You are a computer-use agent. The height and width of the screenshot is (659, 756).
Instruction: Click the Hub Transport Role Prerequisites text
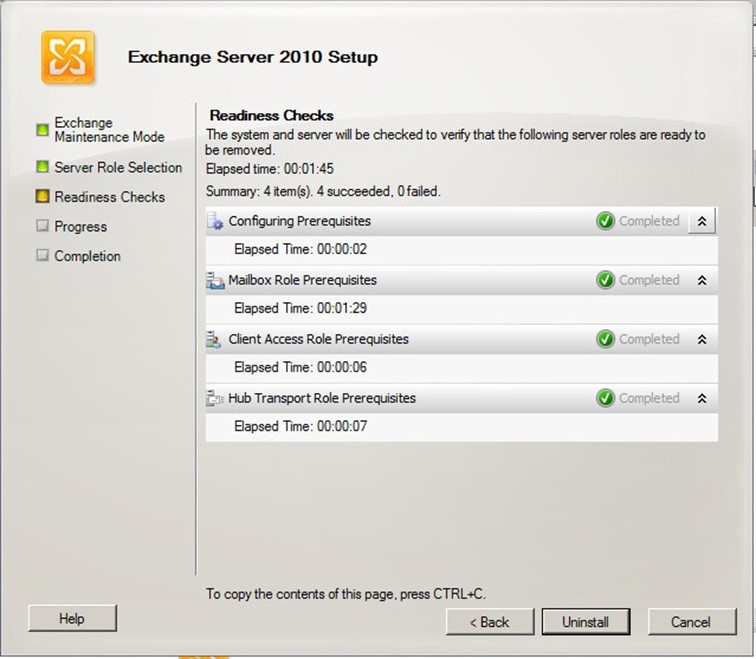coord(322,398)
